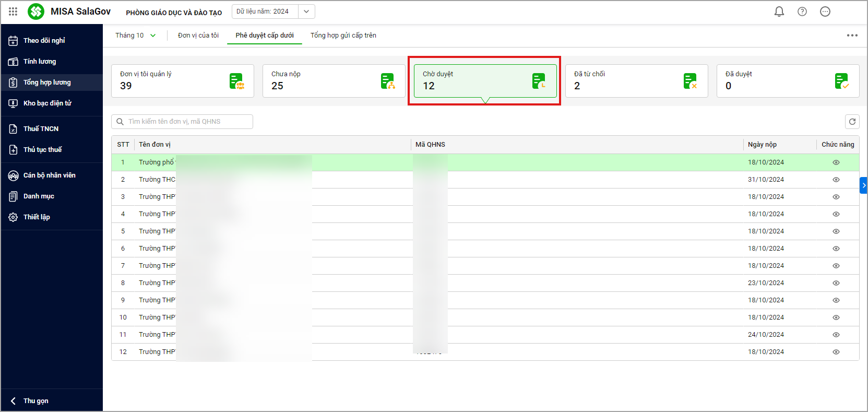Expand the blue side panel arrow
The width and height of the screenshot is (868, 412).
click(863, 185)
